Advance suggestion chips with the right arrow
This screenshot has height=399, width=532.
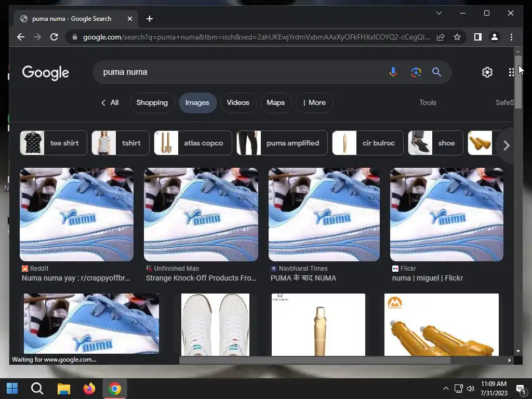pyautogui.click(x=506, y=145)
